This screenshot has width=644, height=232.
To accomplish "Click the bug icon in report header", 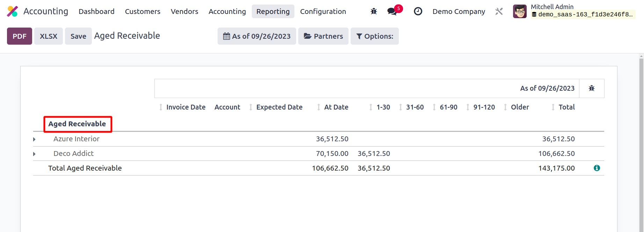I will pos(591,88).
